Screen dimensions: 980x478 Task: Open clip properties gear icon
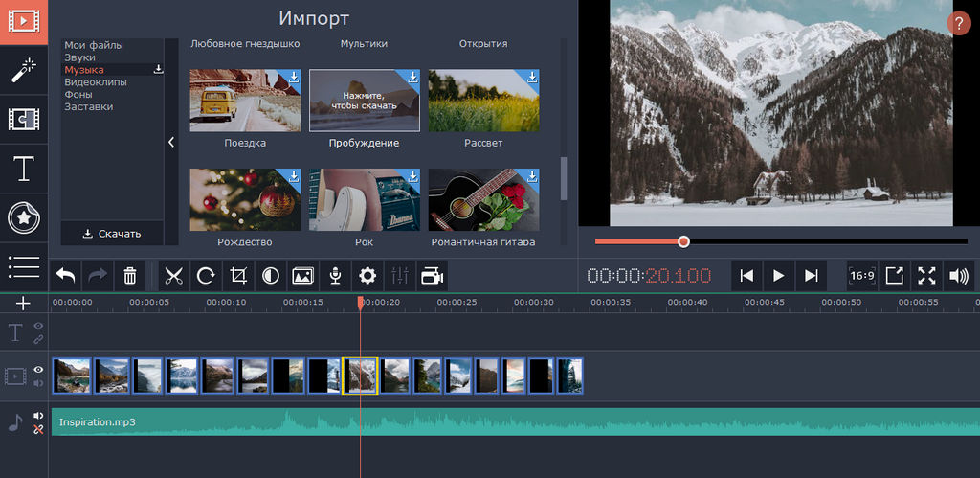[367, 276]
